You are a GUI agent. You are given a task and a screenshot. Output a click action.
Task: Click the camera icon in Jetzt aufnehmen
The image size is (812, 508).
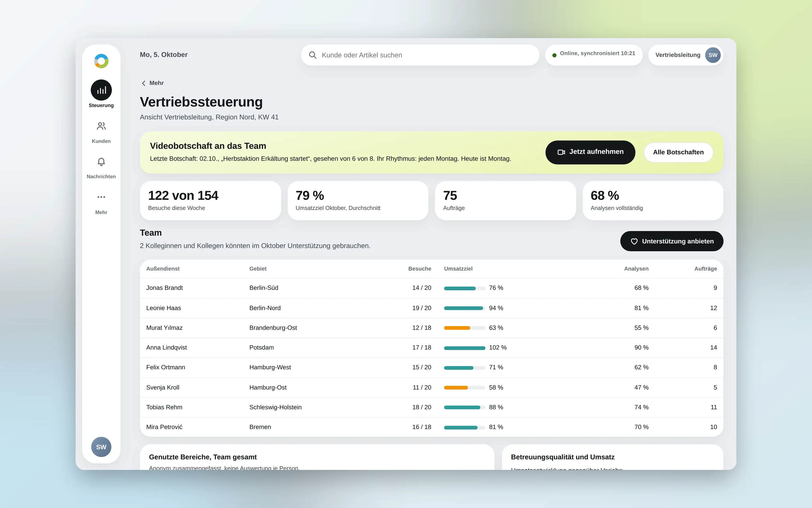[561, 152]
